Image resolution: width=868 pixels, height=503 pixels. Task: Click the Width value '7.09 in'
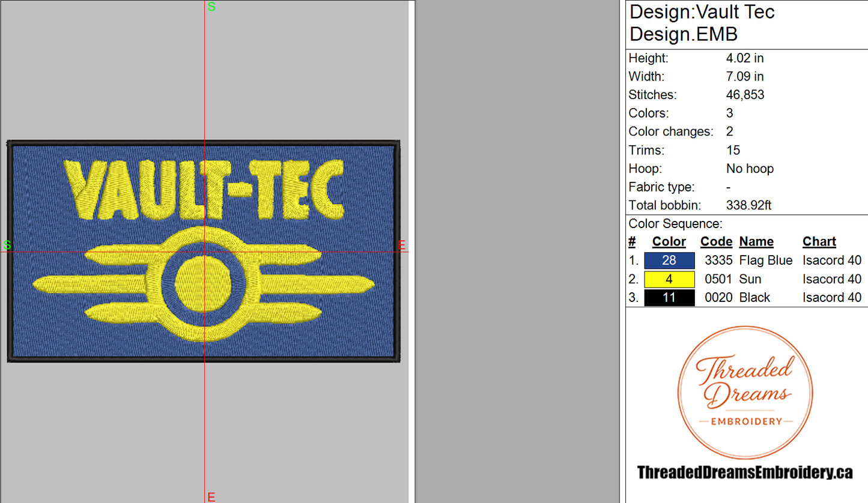pyautogui.click(x=745, y=77)
